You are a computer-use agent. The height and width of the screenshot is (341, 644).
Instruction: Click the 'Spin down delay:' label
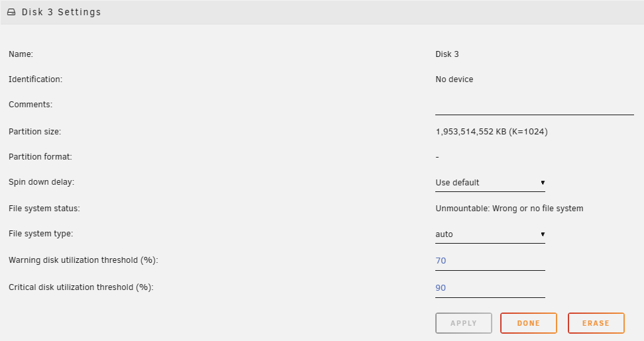tap(42, 182)
